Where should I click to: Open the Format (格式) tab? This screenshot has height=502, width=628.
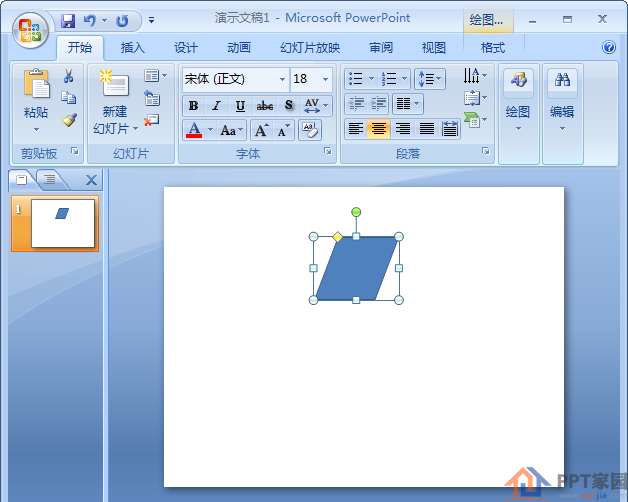(x=493, y=48)
